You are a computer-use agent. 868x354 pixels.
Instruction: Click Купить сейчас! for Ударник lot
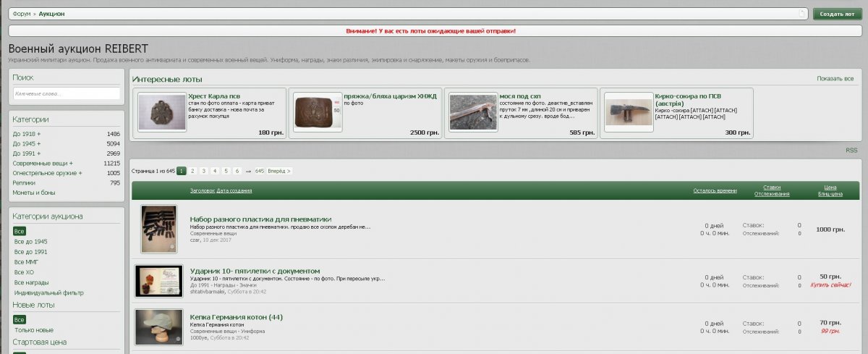(x=830, y=285)
